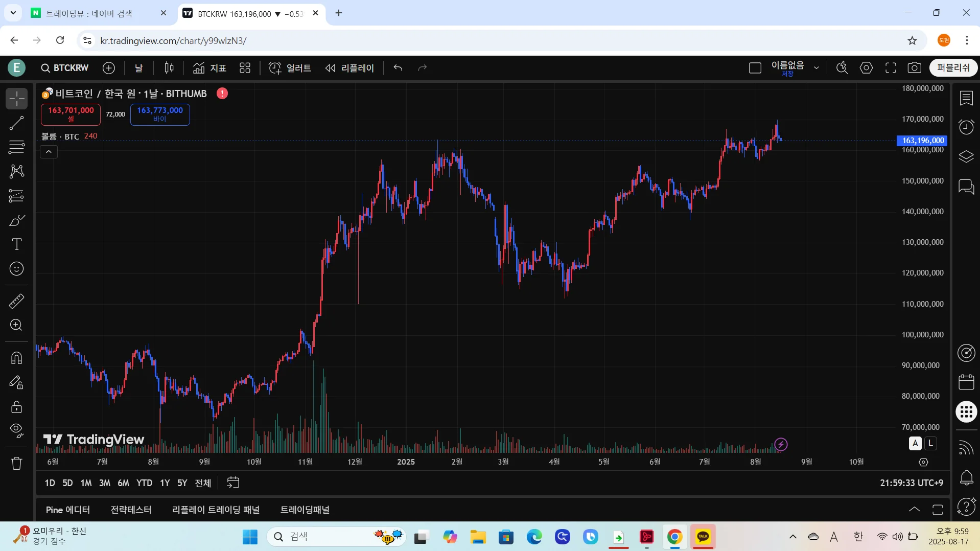980x551 pixels.
Task: Open the 지표 indicators dialog
Action: click(209, 68)
